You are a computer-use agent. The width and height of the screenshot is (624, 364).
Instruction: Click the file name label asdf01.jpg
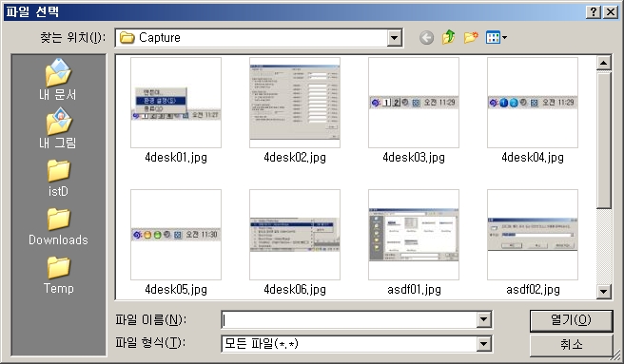tap(414, 290)
